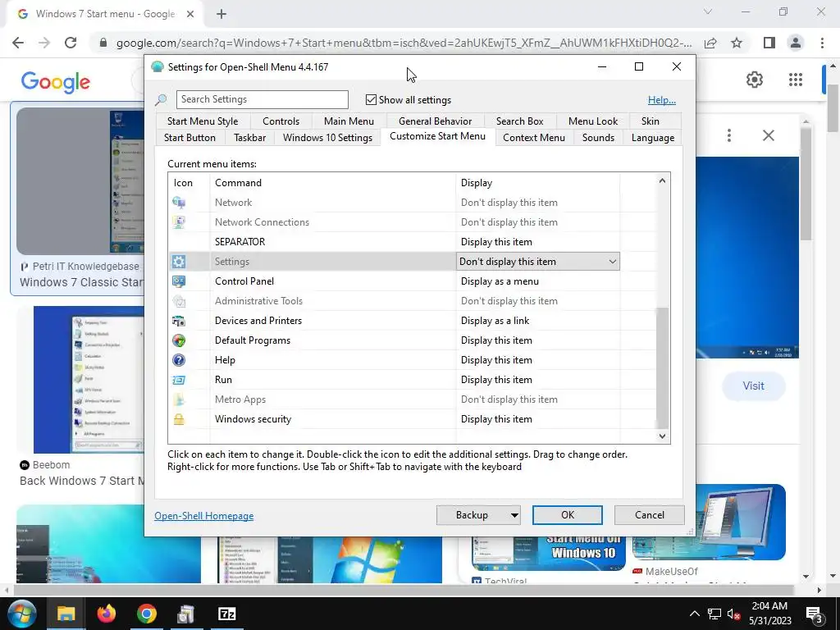The image size is (840, 630).
Task: Click OK to apply settings
Action: pos(568,515)
